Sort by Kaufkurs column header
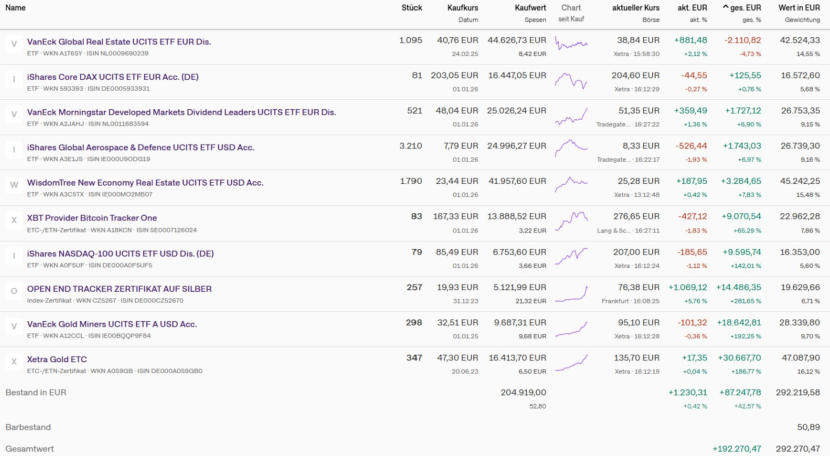This screenshot has height=456, width=830. [462, 8]
